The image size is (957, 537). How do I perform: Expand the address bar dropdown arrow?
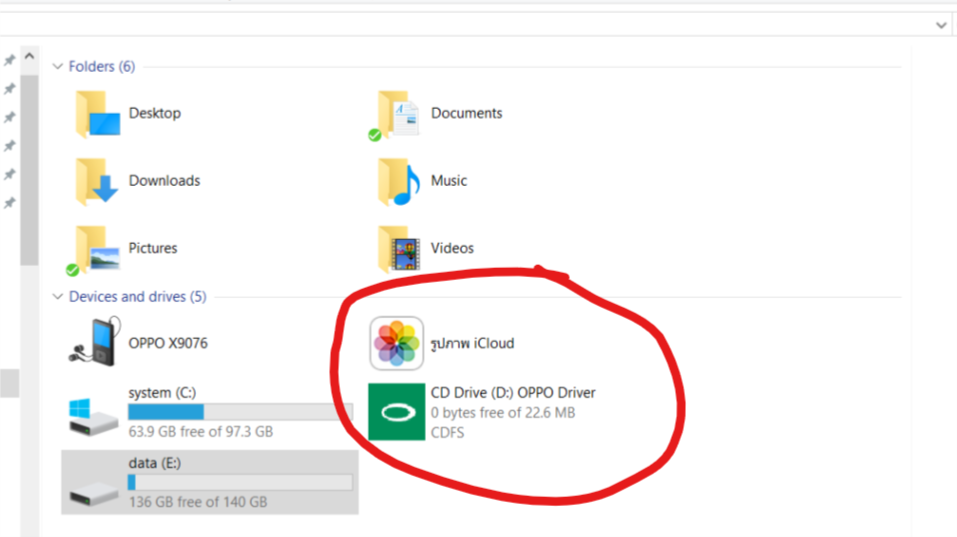click(x=941, y=25)
